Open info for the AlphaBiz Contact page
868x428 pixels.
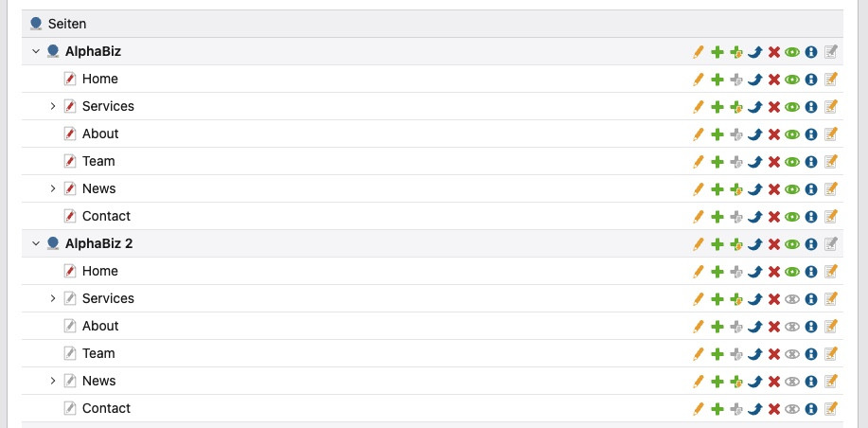pyautogui.click(x=811, y=217)
